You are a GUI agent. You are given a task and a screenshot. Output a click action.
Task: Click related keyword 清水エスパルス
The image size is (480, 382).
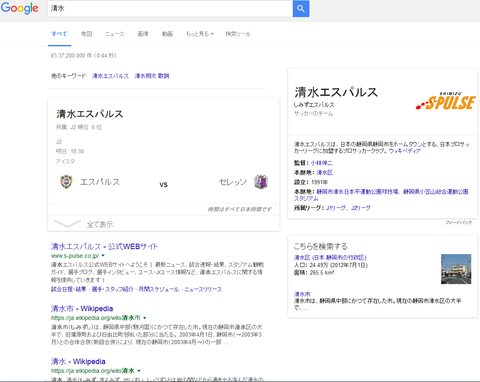pos(110,76)
